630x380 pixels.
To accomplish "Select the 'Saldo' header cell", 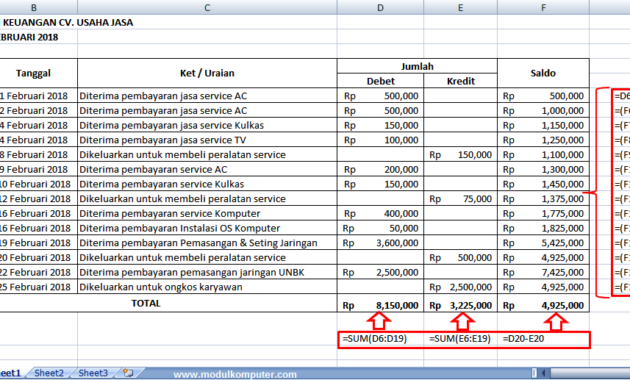I will (x=543, y=73).
